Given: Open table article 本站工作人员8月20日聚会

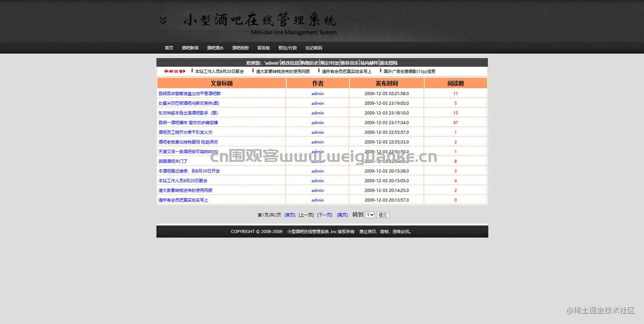Looking at the screenshot, I should pyautogui.click(x=183, y=181).
